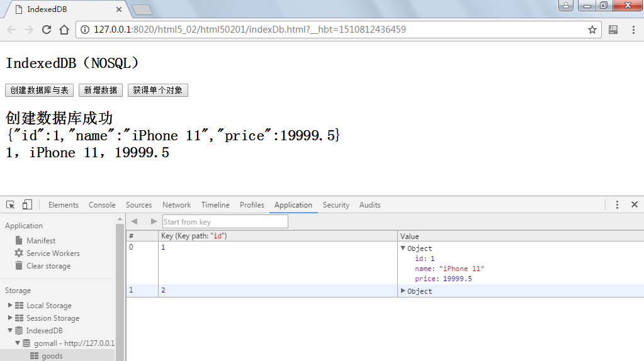Click the 新增数据 button
This screenshot has height=361, width=644.
tap(101, 91)
